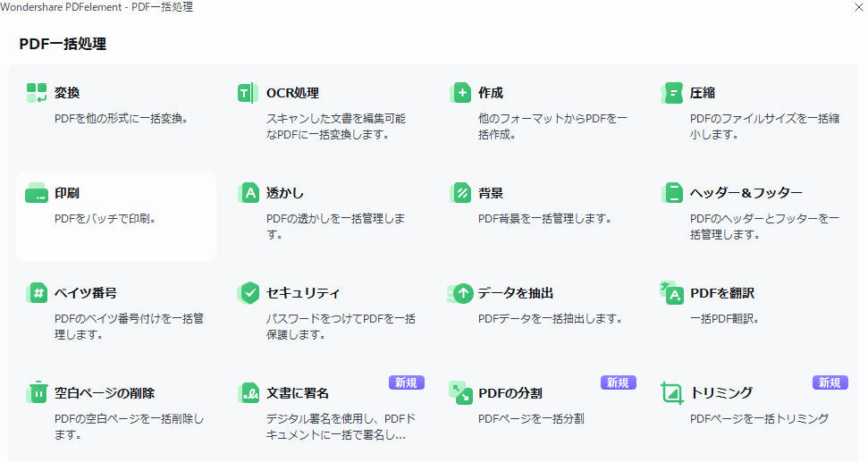868x462 pixels.
Task: Click the 圧縮 (compress) icon
Action: click(672, 93)
